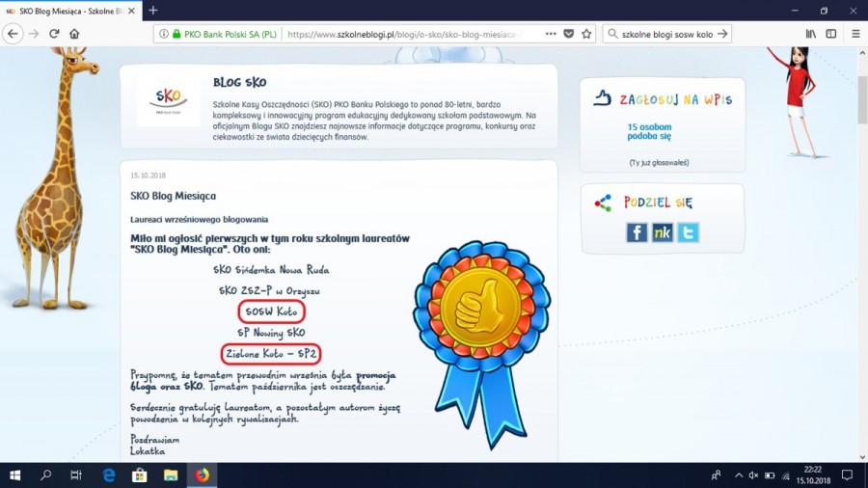This screenshot has width=868, height=488.
Task: Open Microsoft Store from the taskbar
Action: click(x=140, y=475)
